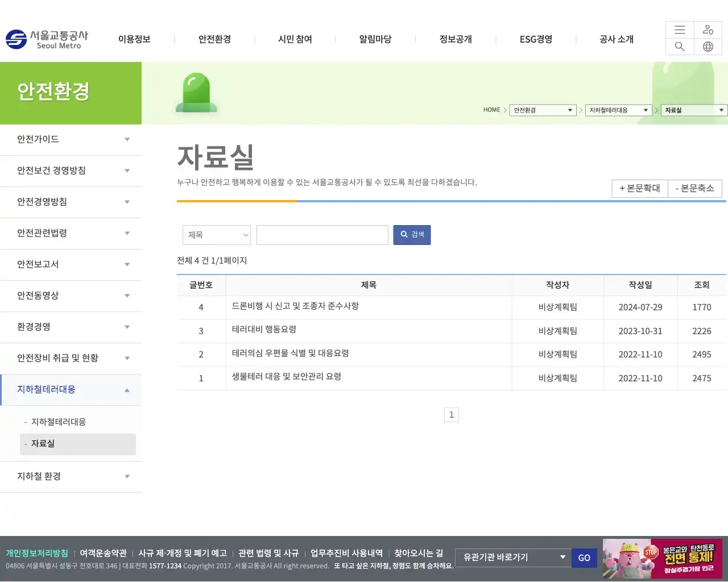Screen dimensions: 728x582
Task: Click the GO button in footer
Action: tap(584, 558)
